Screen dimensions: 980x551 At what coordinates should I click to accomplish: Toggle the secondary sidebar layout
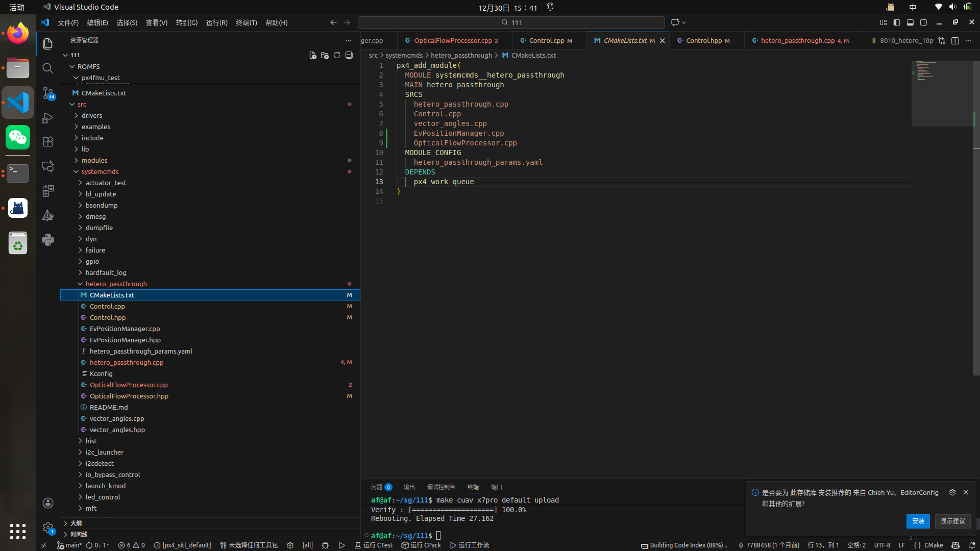[x=923, y=22]
